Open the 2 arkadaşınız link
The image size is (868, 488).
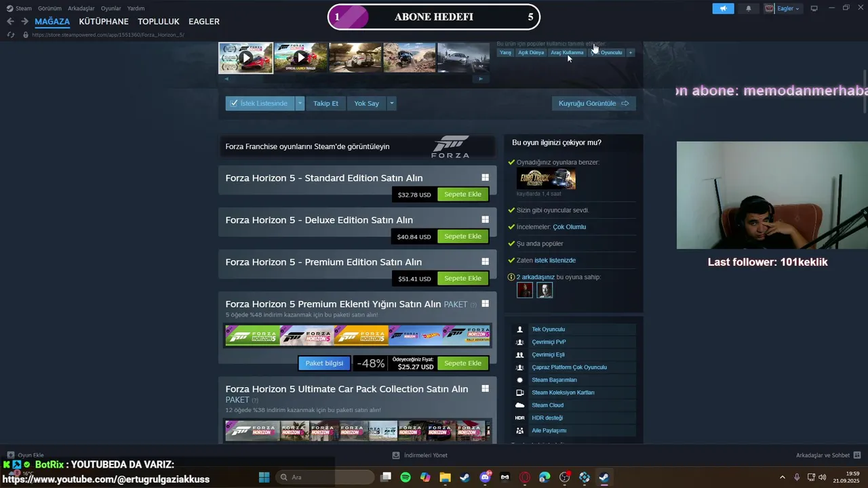pos(536,277)
